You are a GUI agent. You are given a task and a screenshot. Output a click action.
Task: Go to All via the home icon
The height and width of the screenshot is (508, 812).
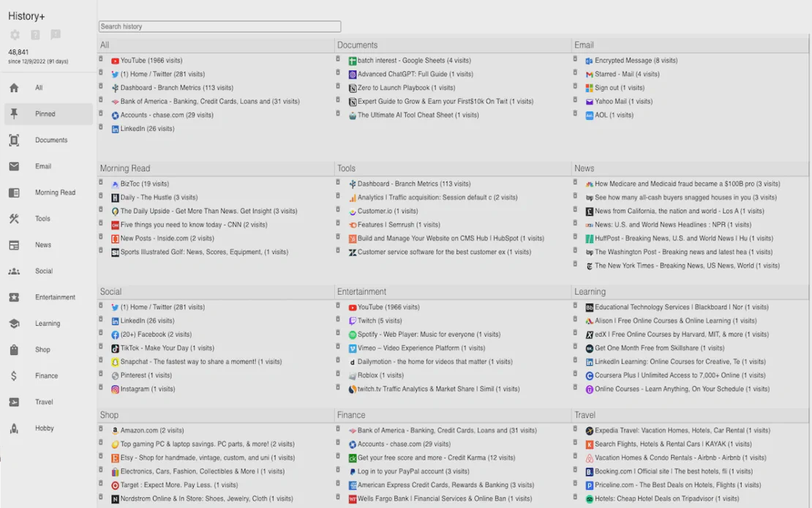click(14, 88)
